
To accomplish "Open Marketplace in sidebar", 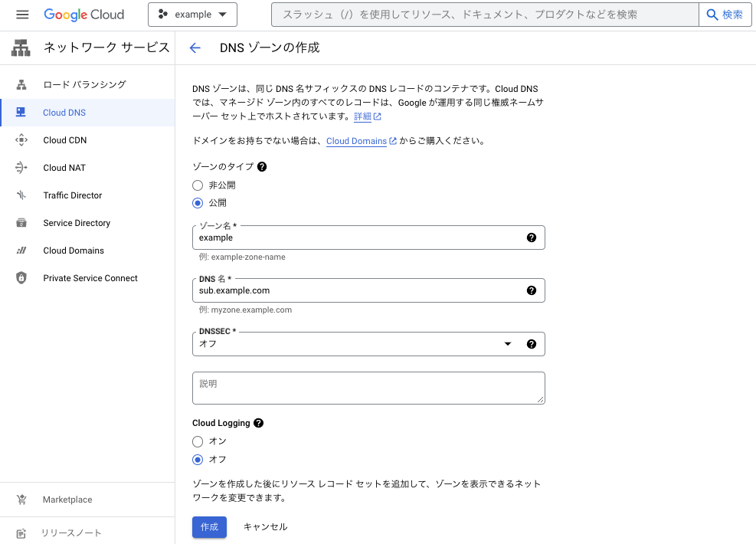I will 88,500.
